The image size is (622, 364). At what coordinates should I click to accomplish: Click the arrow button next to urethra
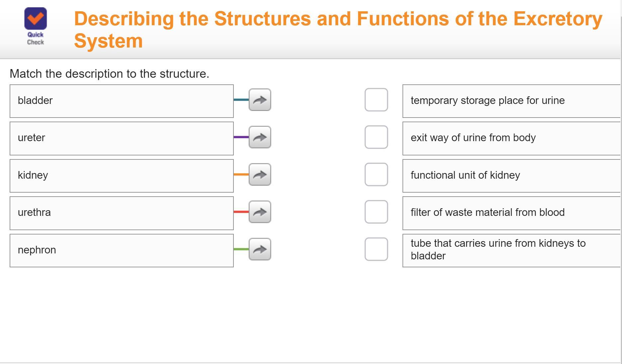tap(260, 212)
